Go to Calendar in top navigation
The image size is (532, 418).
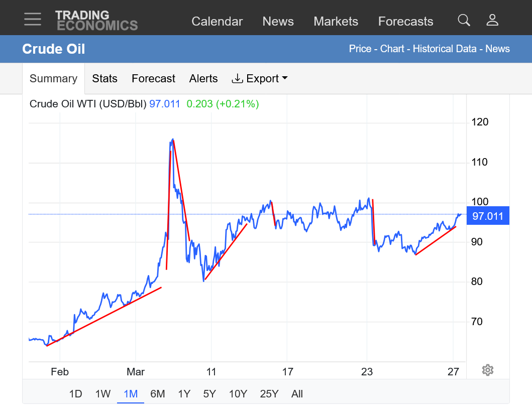tap(217, 22)
